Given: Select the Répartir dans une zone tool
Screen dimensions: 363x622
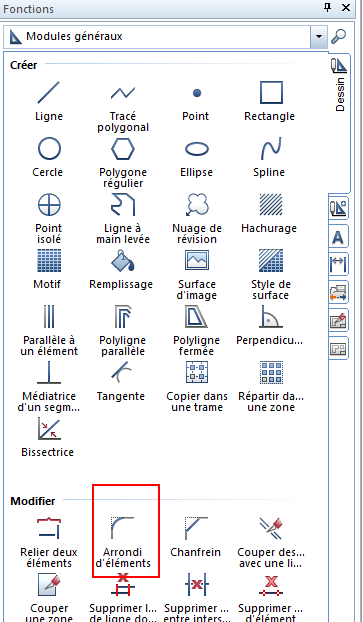Looking at the screenshot, I should click(x=271, y=386).
